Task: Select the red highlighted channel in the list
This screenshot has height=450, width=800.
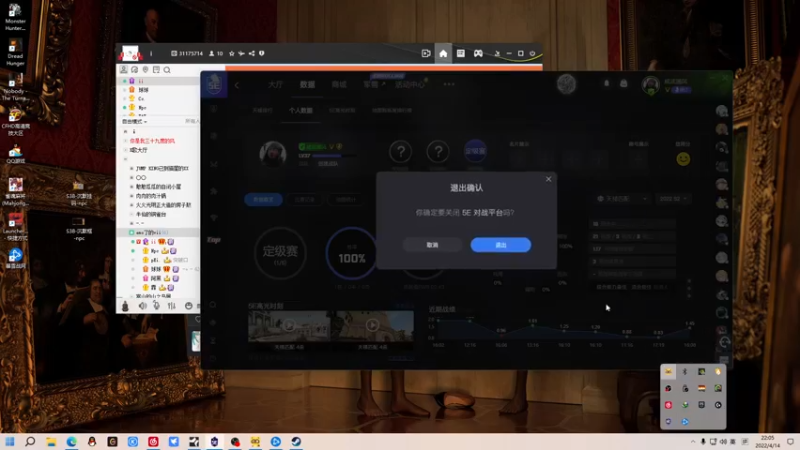Action: click(x=152, y=141)
